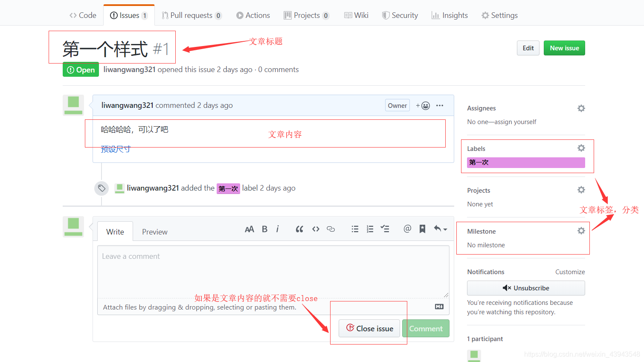Open the Milestone gear settings
644x362 pixels.
click(581, 231)
